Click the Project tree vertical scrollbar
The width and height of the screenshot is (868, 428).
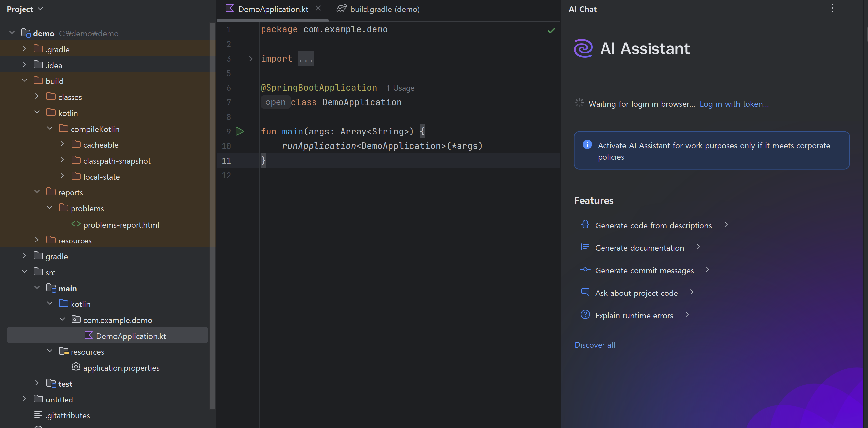coord(212,216)
